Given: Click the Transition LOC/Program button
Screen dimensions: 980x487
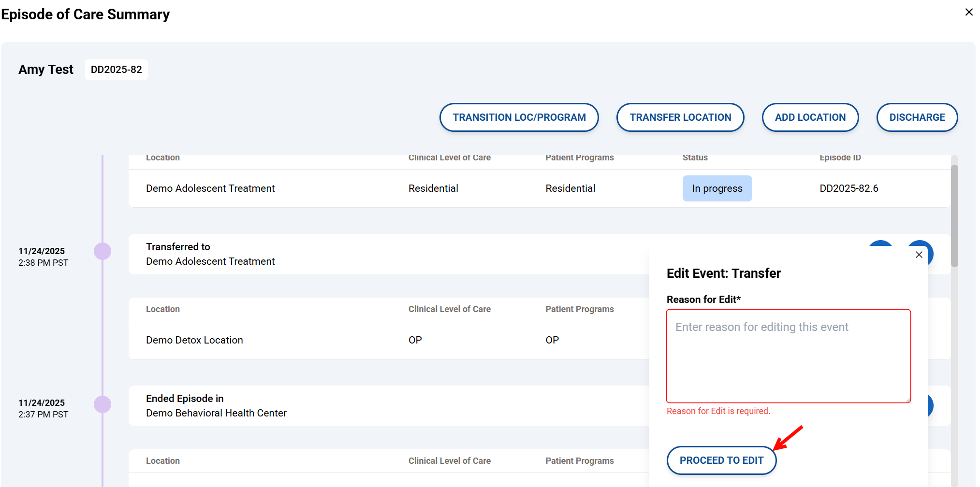Looking at the screenshot, I should click(x=519, y=117).
